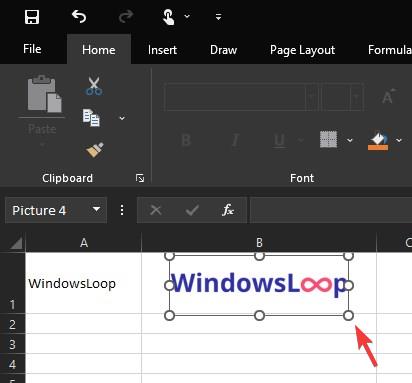Go to the Page Layout tab
412x383 pixels.
pyautogui.click(x=302, y=50)
